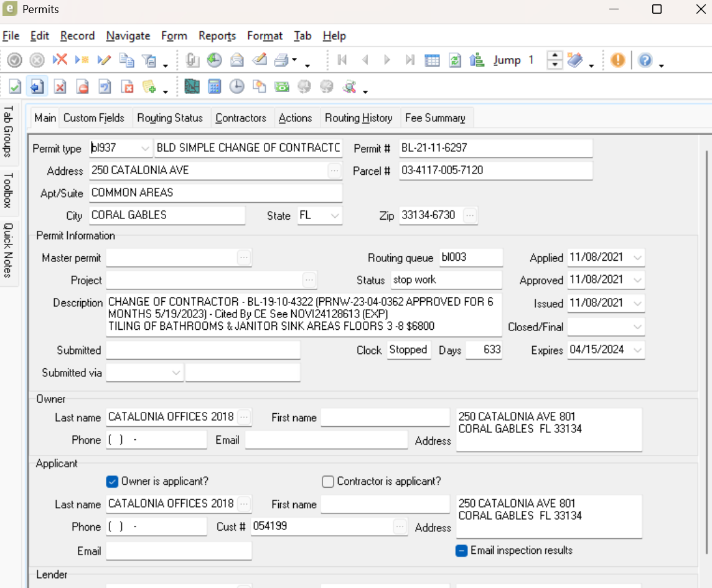The width and height of the screenshot is (712, 588).
Task: Click the paperclip attachments icon
Action: [x=192, y=60]
